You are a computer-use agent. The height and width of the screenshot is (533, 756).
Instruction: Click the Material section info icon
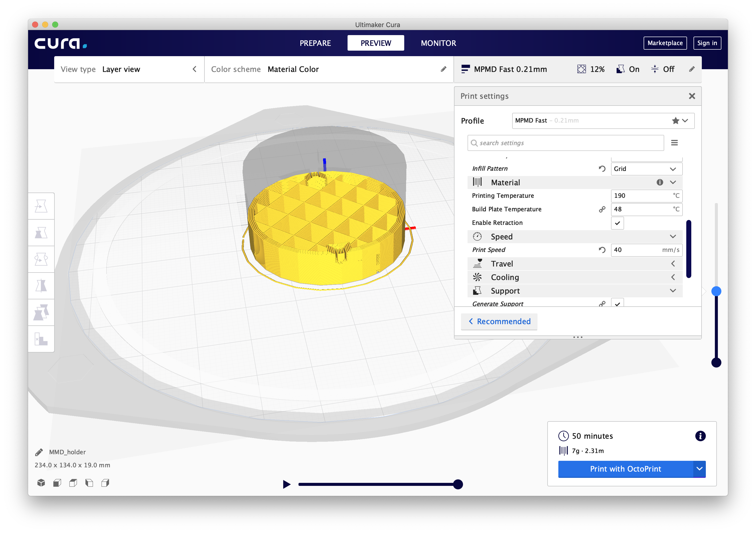coord(659,182)
